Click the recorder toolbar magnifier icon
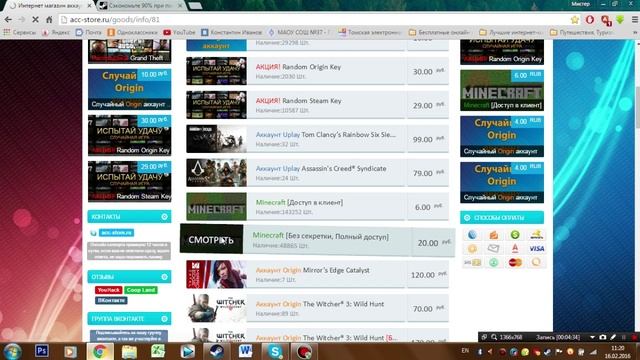The height and width of the screenshot is (360, 640). point(494,337)
